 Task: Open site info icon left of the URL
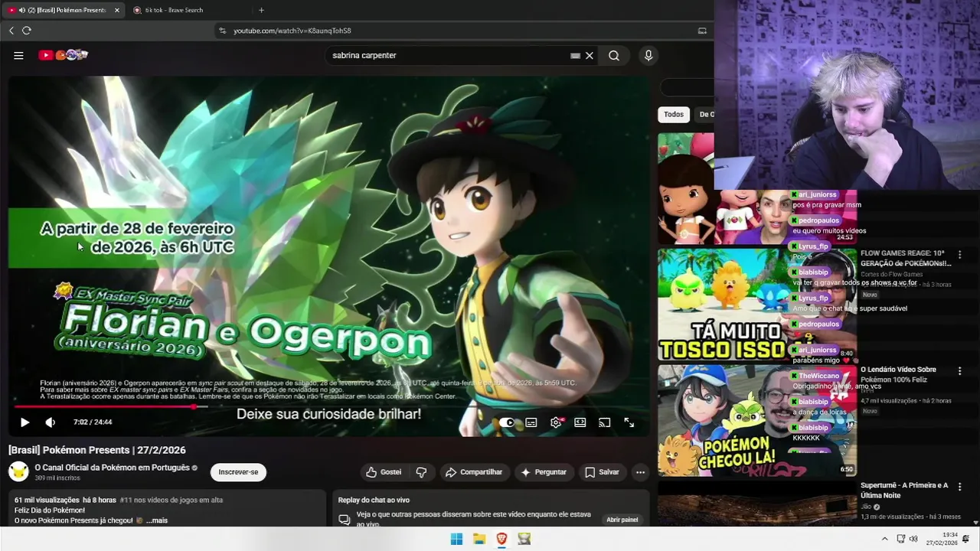222,31
